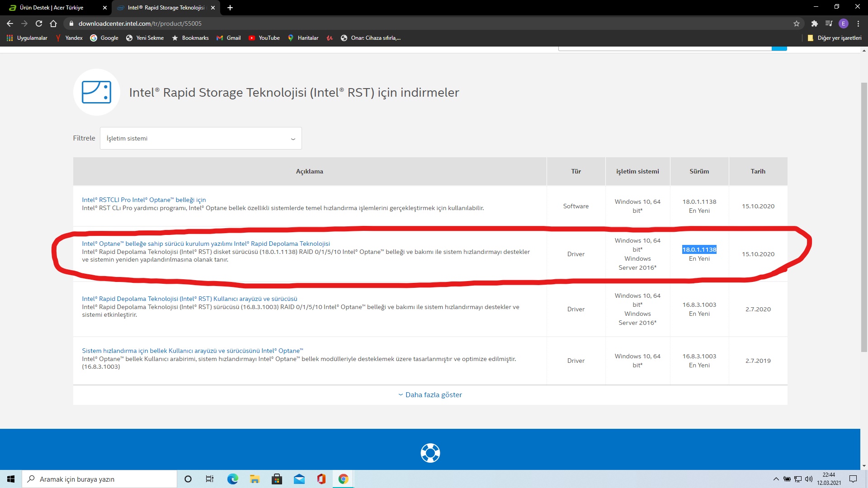Viewport: 868px width, 488px height.
Task: Show hidden system tray icons
Action: [x=776, y=479]
